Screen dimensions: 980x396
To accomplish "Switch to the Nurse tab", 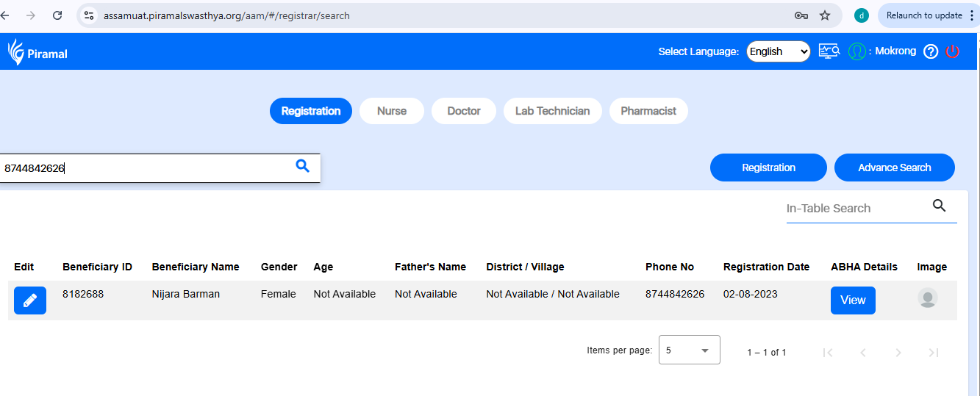I will pos(391,111).
